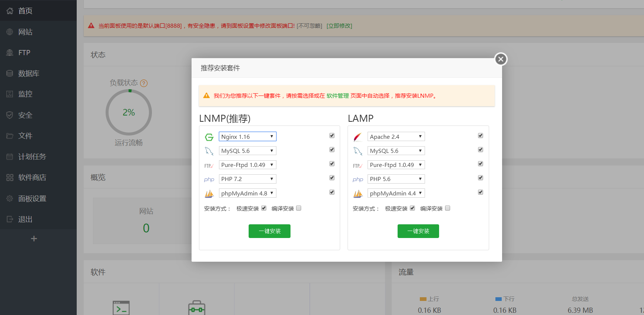Click the home icon in sidebar
This screenshot has width=644, height=315.
click(x=10, y=11)
